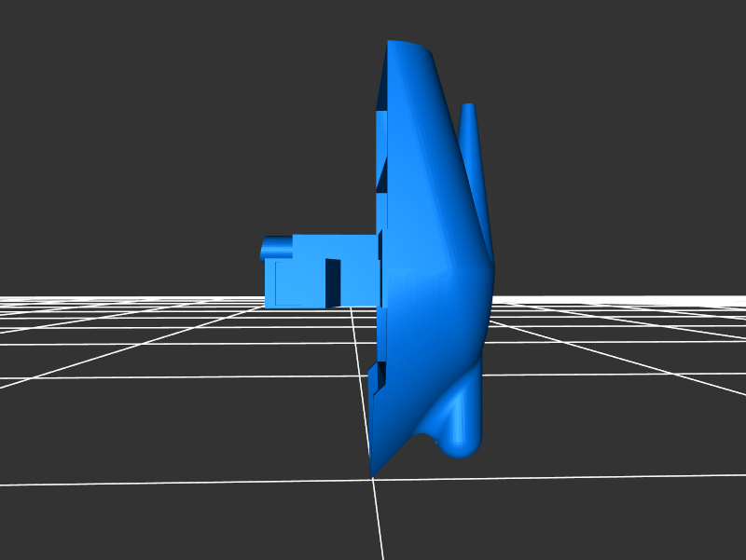Screen dimensions: 746x560
Task: Click the grid floor at lower right
Action: tap(606, 419)
